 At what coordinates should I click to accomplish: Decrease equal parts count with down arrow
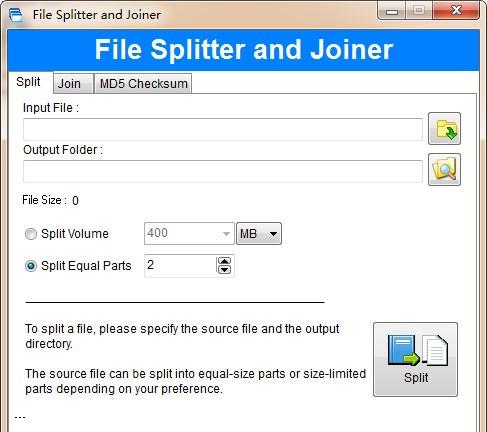224,270
